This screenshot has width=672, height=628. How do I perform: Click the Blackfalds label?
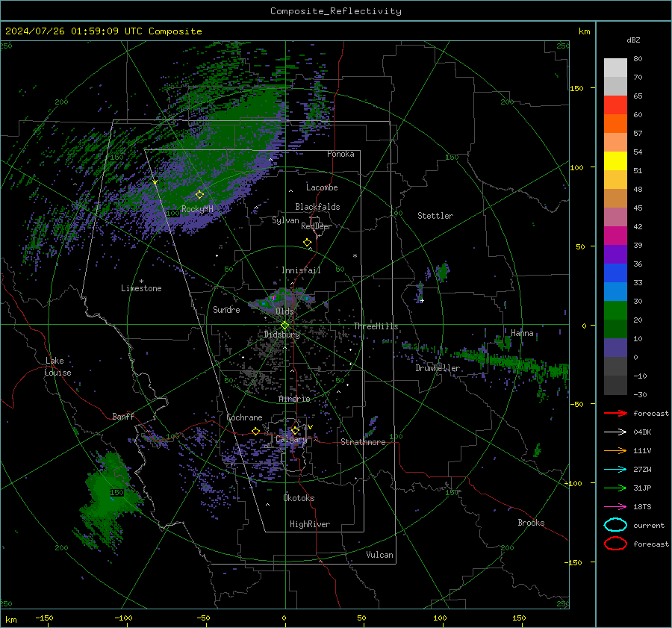pyautogui.click(x=317, y=207)
